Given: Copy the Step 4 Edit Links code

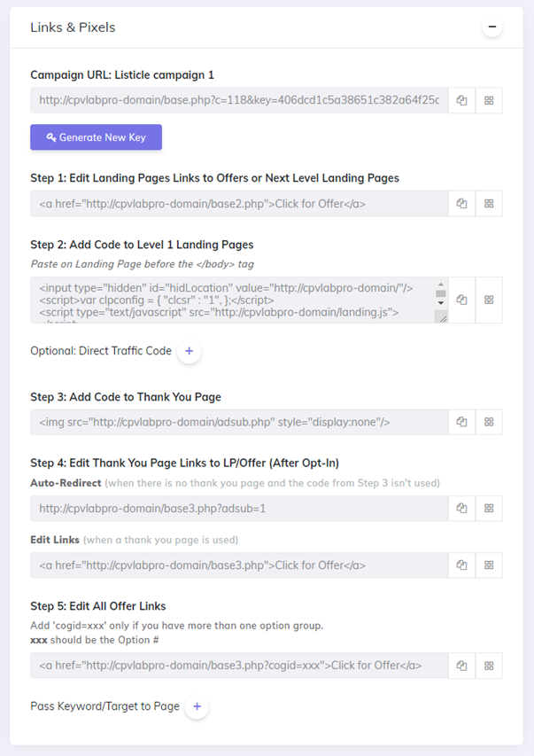Looking at the screenshot, I should 461,565.
